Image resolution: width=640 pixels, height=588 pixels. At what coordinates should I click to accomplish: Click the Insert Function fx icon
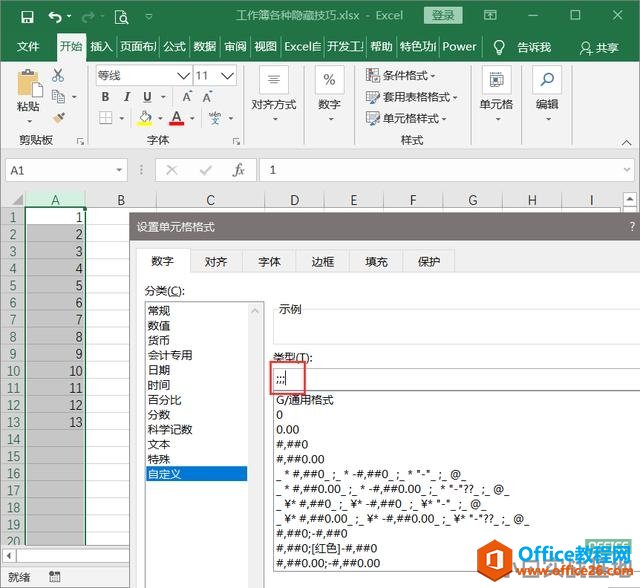[238, 170]
